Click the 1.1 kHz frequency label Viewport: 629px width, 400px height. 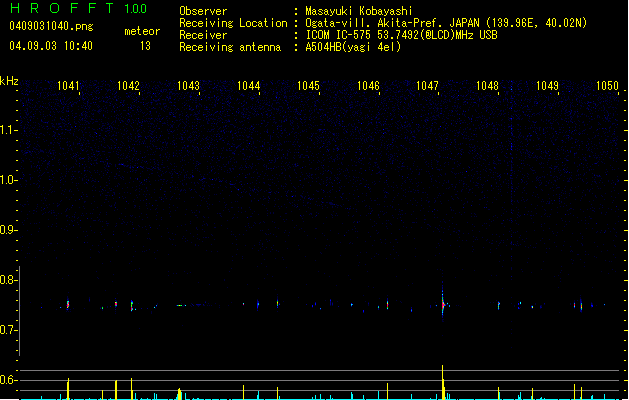8,130
